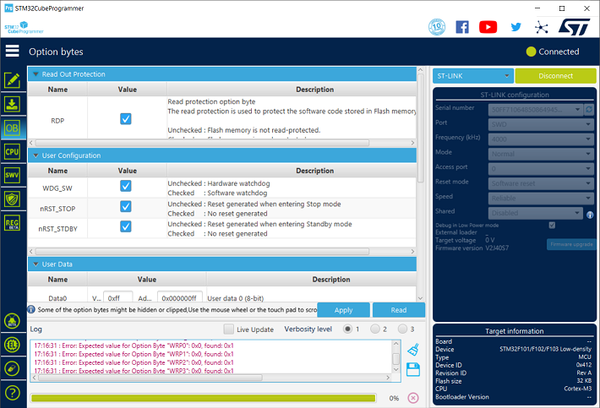Enable Live Update checkbox
Viewport: 600px width, 408px height.
(x=228, y=329)
